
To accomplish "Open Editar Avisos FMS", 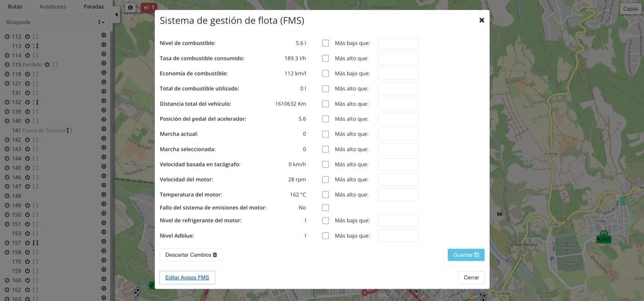I will [x=187, y=278].
